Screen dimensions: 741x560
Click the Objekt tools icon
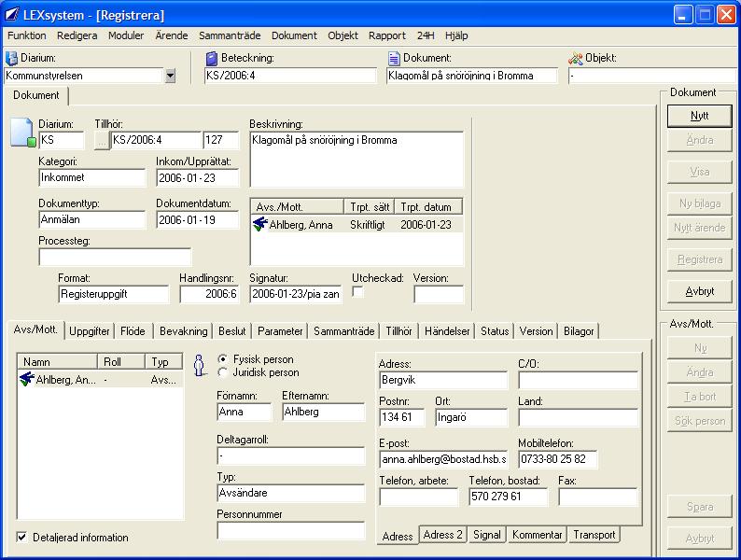[576, 58]
